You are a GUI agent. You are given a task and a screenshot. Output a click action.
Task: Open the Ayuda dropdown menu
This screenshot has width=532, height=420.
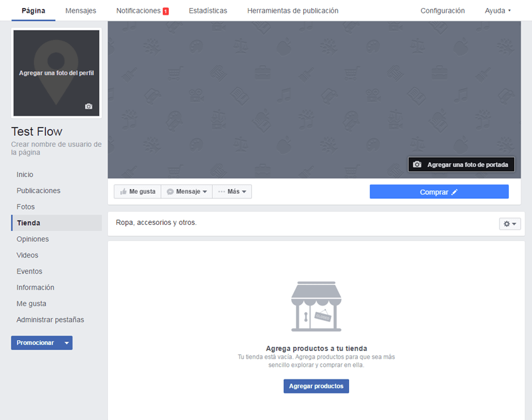(x=497, y=11)
